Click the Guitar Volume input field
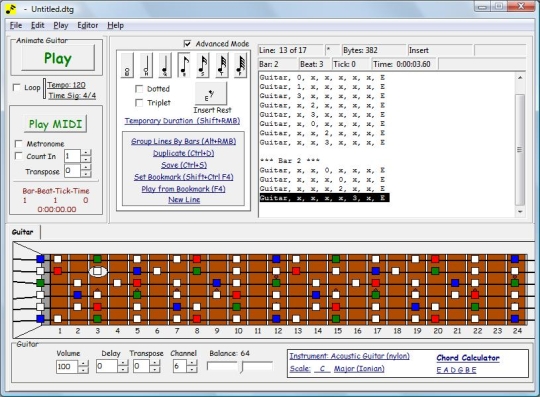The image size is (540, 397). tap(67, 366)
